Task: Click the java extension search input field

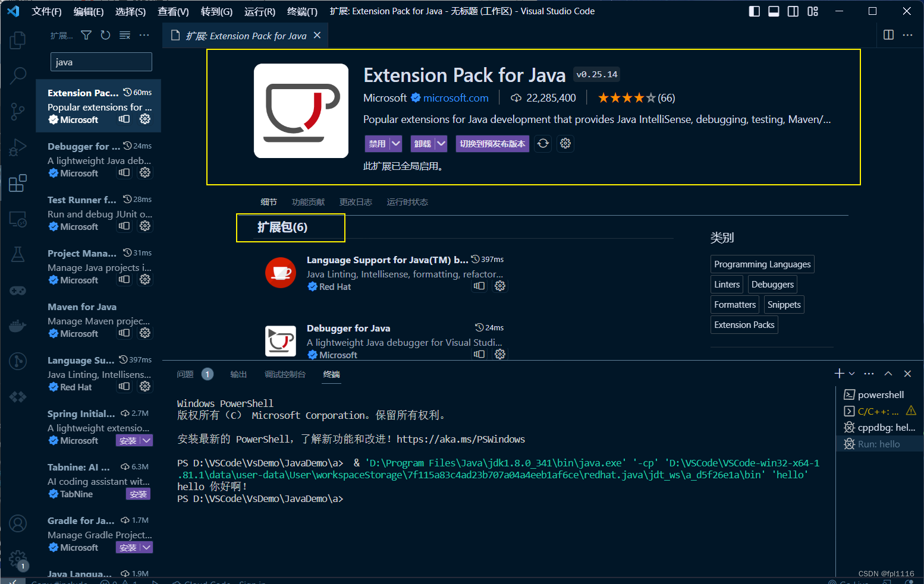Action: click(x=100, y=61)
